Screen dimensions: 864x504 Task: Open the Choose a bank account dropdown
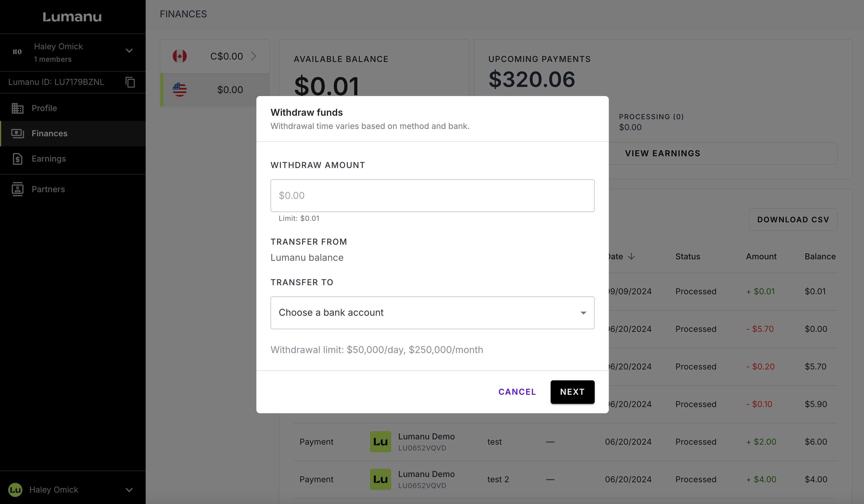coord(432,313)
